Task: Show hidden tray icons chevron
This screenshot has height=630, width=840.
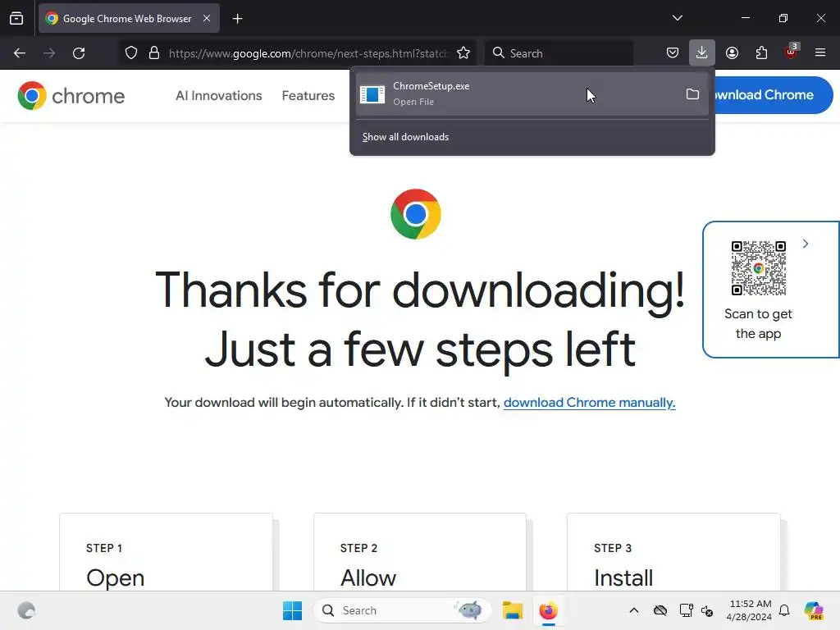Action: [634, 610]
